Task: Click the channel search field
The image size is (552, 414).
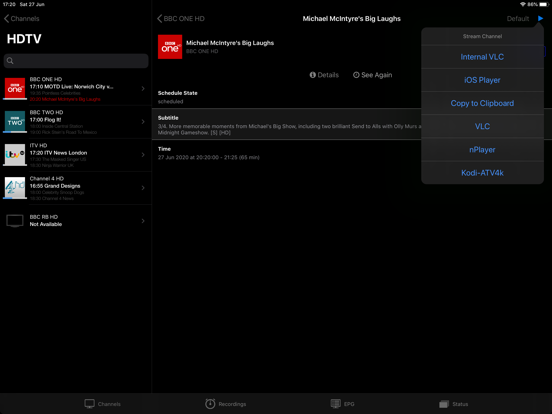Action: click(76, 61)
